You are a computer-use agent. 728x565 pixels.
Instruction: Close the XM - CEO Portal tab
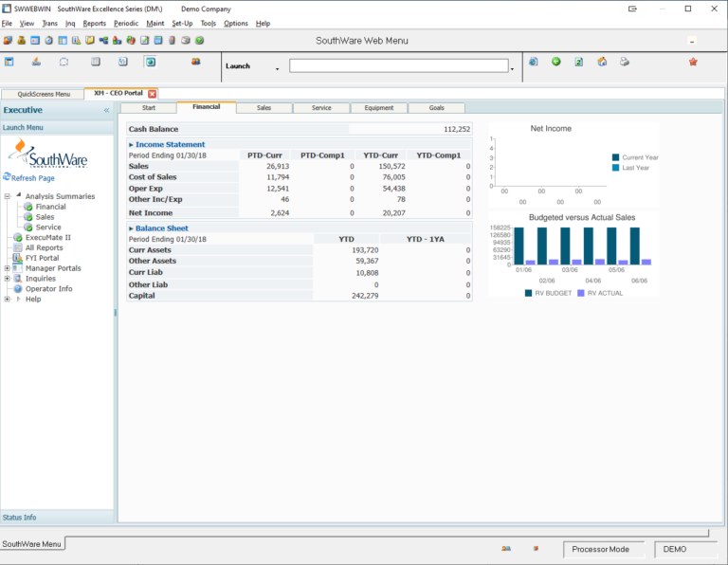(x=152, y=94)
